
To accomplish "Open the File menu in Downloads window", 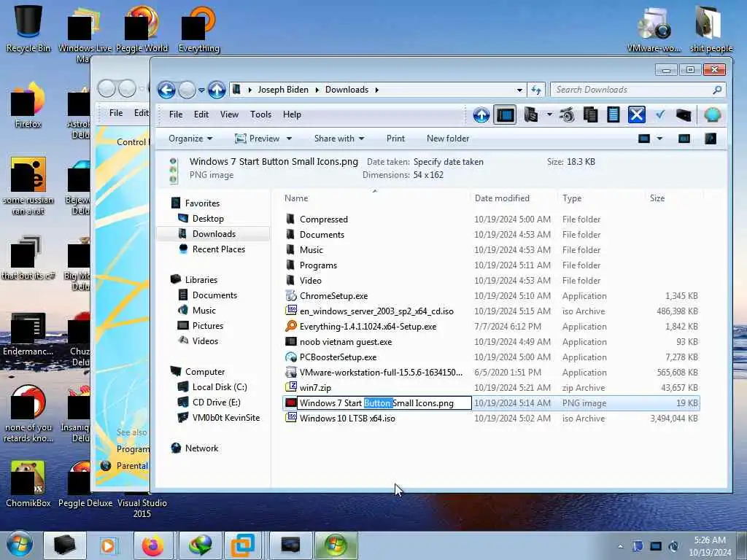I will [x=176, y=114].
